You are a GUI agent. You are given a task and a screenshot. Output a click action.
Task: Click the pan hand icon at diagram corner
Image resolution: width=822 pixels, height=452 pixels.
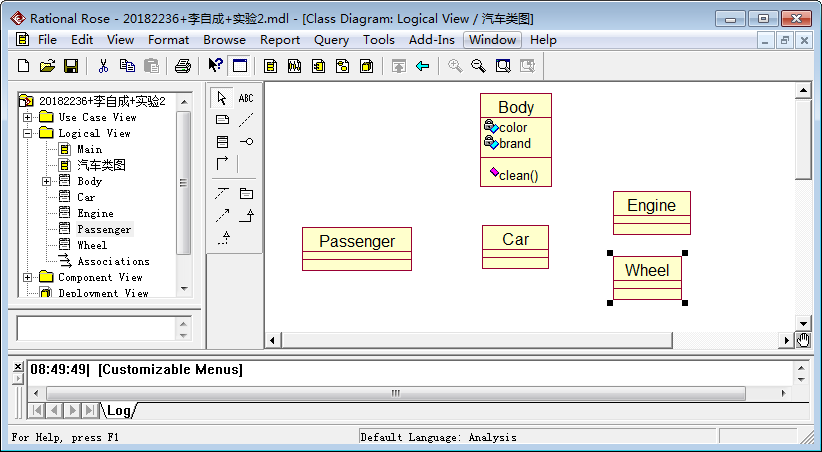tap(803, 340)
